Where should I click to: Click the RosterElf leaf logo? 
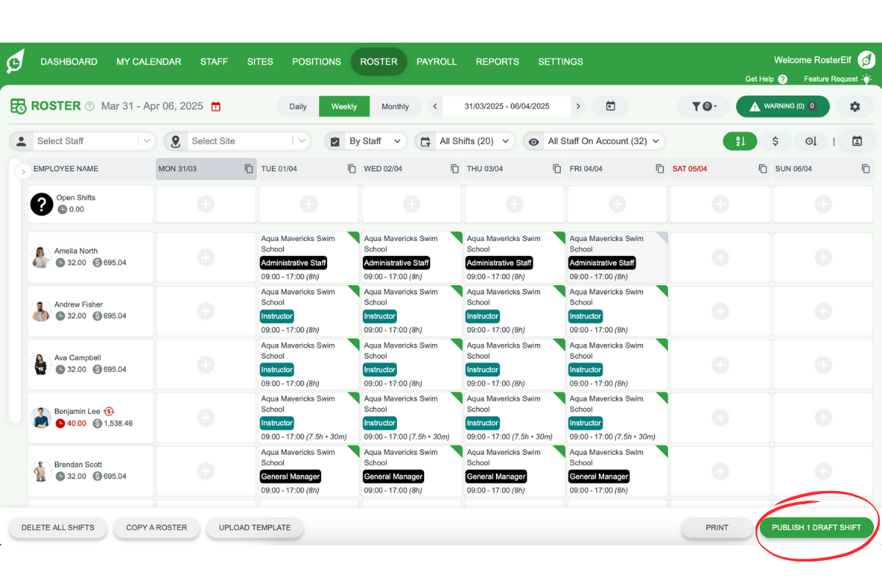coord(16,61)
